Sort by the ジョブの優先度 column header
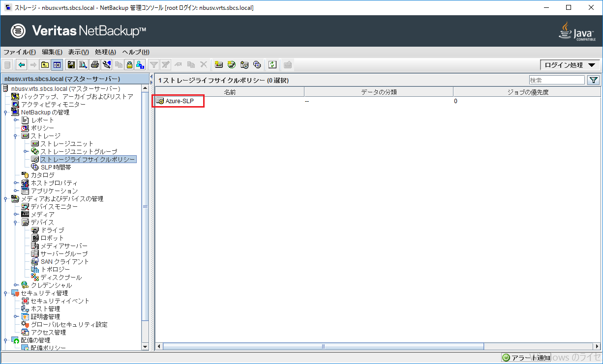This screenshot has width=603, height=364. pyautogui.click(x=527, y=92)
